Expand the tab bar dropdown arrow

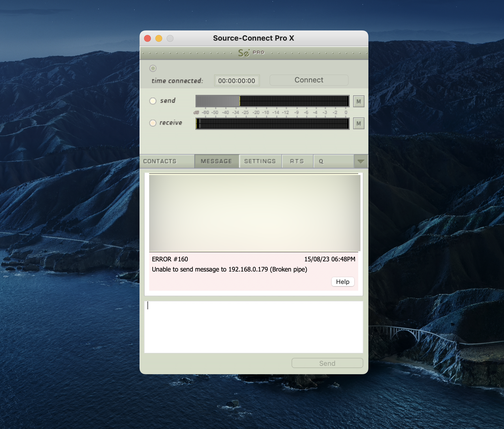point(361,161)
